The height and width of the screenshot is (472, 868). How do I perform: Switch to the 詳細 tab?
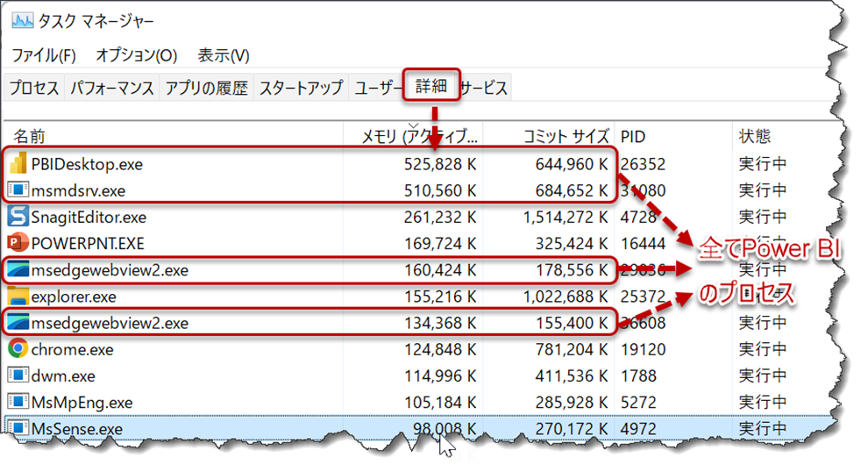pos(431,86)
